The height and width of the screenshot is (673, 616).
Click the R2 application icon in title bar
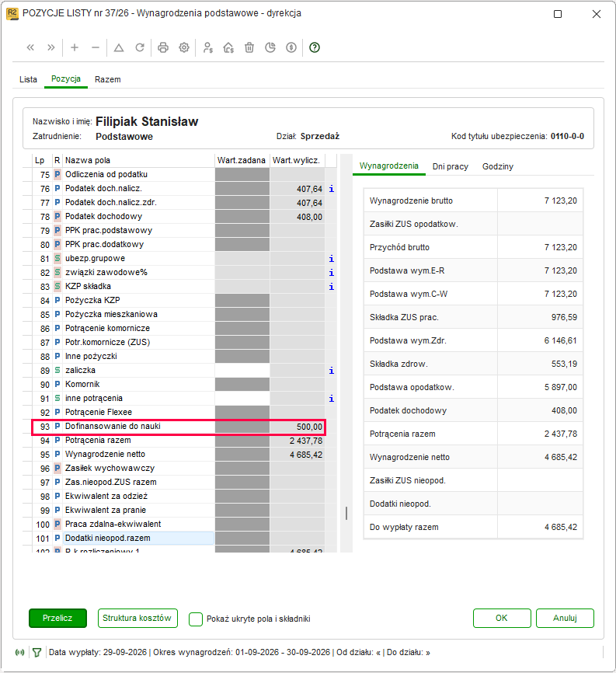coord(12,14)
